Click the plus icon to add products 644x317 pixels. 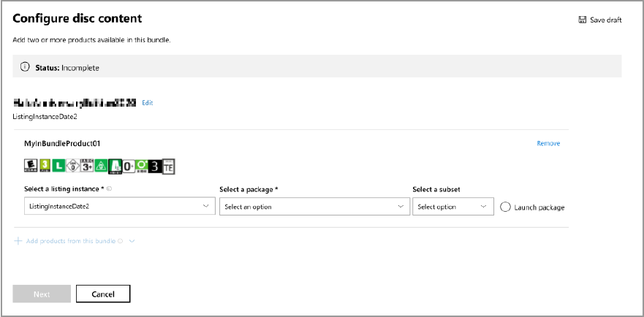click(x=18, y=240)
